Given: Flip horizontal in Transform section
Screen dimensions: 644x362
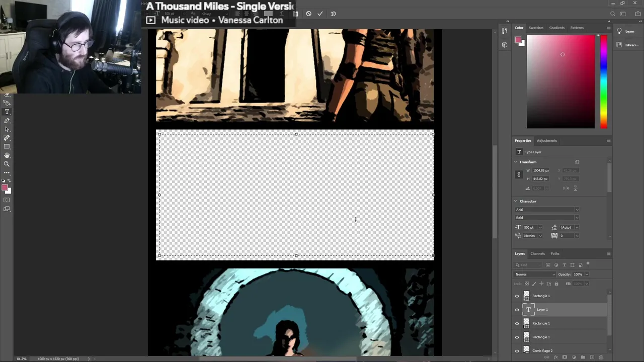Looking at the screenshot, I should coord(566,188).
